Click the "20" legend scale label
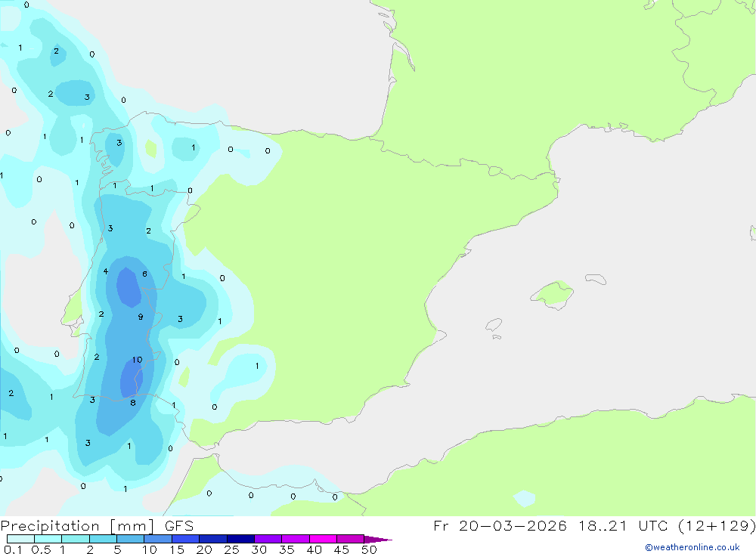Screen dimensions: 756x554 click(204, 549)
